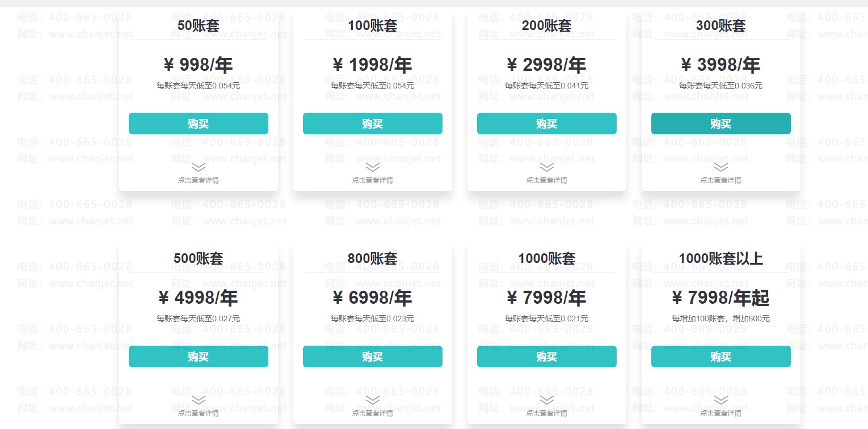Click 购买 on the 1000账套以上 card
868x429 pixels.
tap(720, 356)
